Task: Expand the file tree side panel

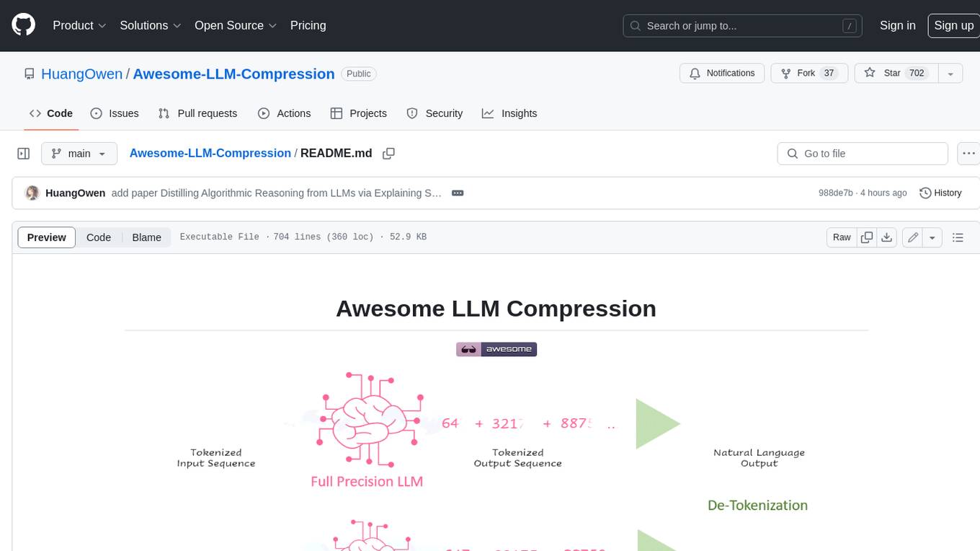Action: [24, 154]
